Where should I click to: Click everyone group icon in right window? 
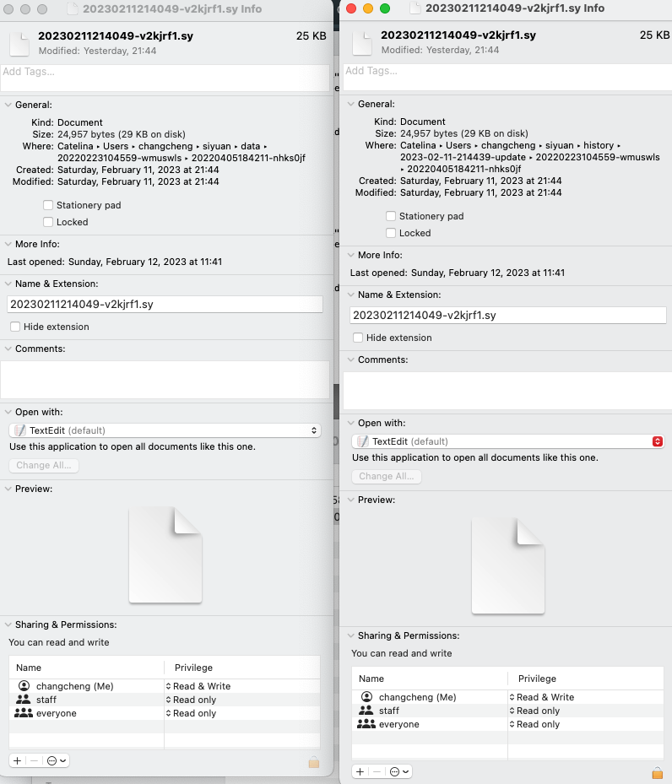pyautogui.click(x=366, y=723)
